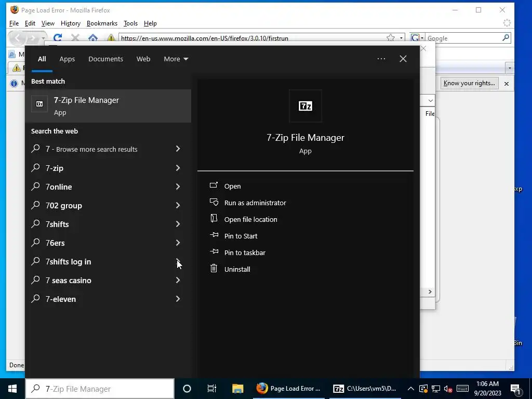Click the muted volume icon in system tray

pyautogui.click(x=448, y=389)
